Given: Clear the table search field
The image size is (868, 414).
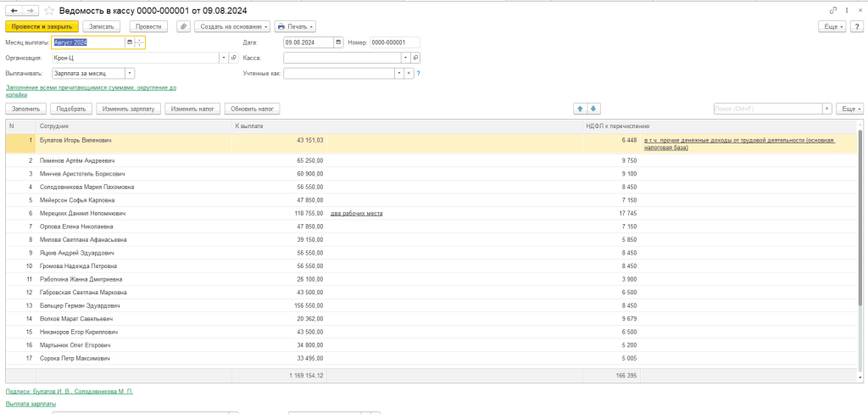Looking at the screenshot, I should (x=827, y=109).
